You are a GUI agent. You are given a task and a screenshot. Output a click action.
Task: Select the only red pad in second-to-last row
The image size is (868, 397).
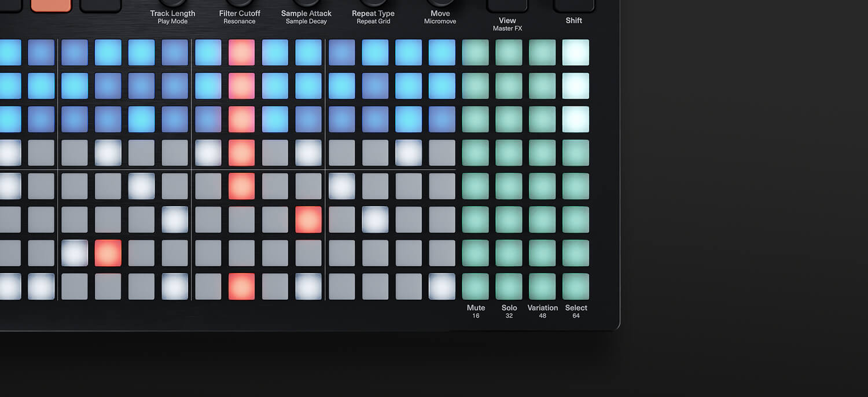point(108,253)
